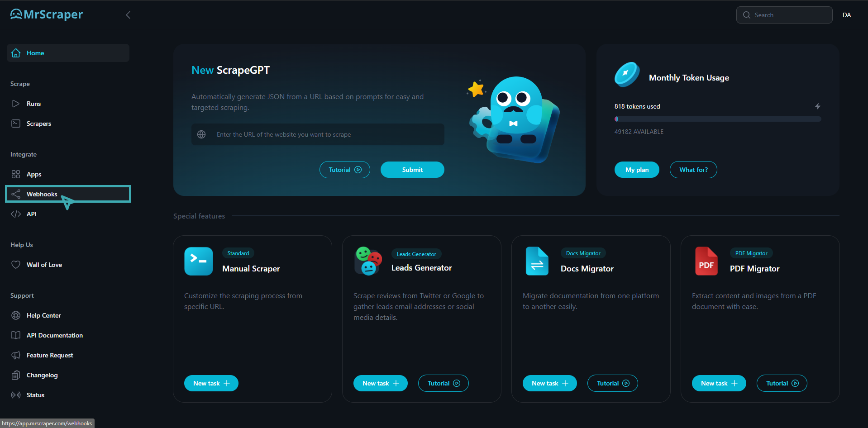
Task: Click the monthly token usage progress bar
Action: pos(718,119)
